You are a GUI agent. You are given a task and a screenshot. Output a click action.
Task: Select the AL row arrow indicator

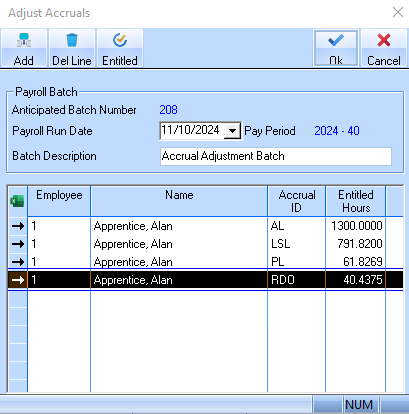click(x=18, y=226)
